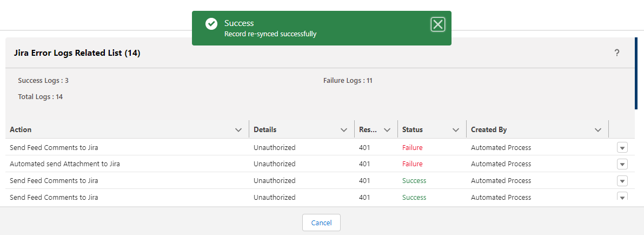The height and width of the screenshot is (235, 644).
Task: Expand the Details column options chevron
Action: point(344,129)
